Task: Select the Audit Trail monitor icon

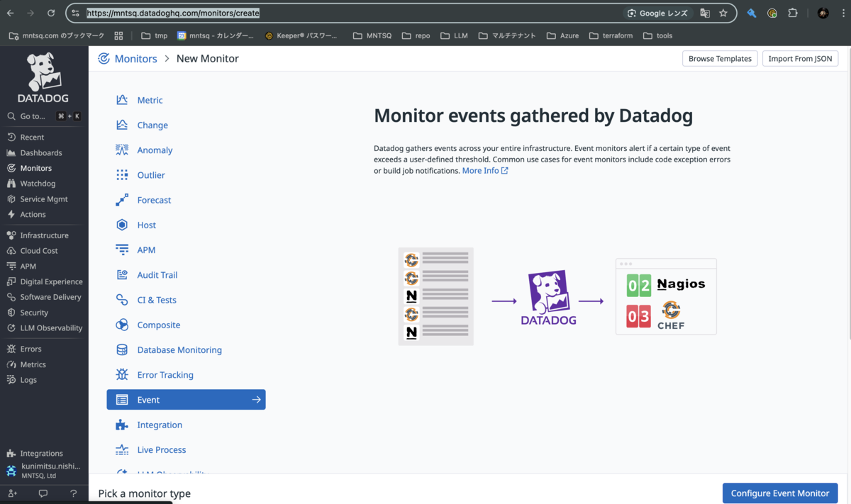Action: [122, 275]
